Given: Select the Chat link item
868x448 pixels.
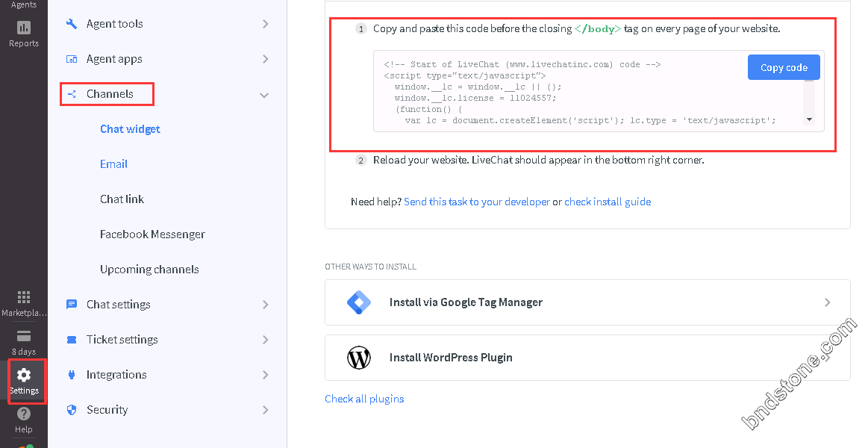Looking at the screenshot, I should click(122, 199).
